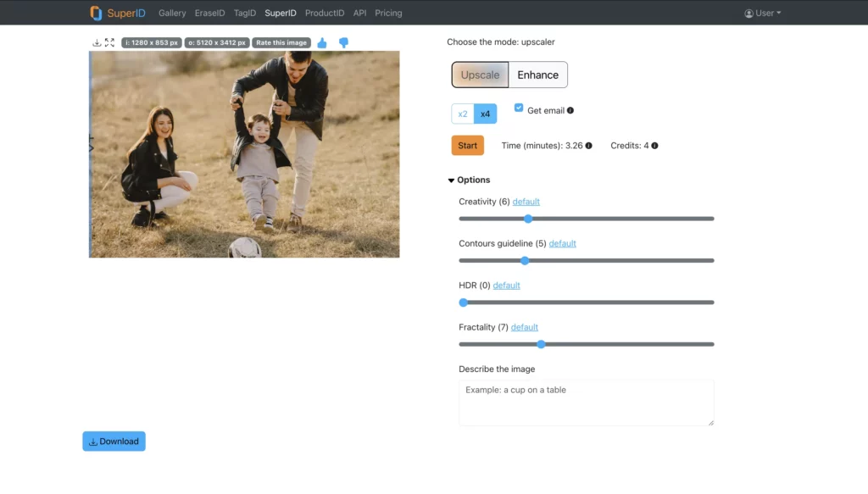The height and width of the screenshot is (494, 868).
Task: Open the info tooltip next to Credits
Action: pyautogui.click(x=654, y=145)
